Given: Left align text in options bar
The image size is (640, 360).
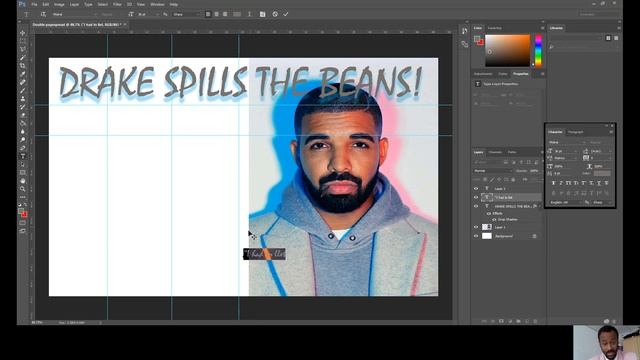Looking at the screenshot, I should coord(208,14).
